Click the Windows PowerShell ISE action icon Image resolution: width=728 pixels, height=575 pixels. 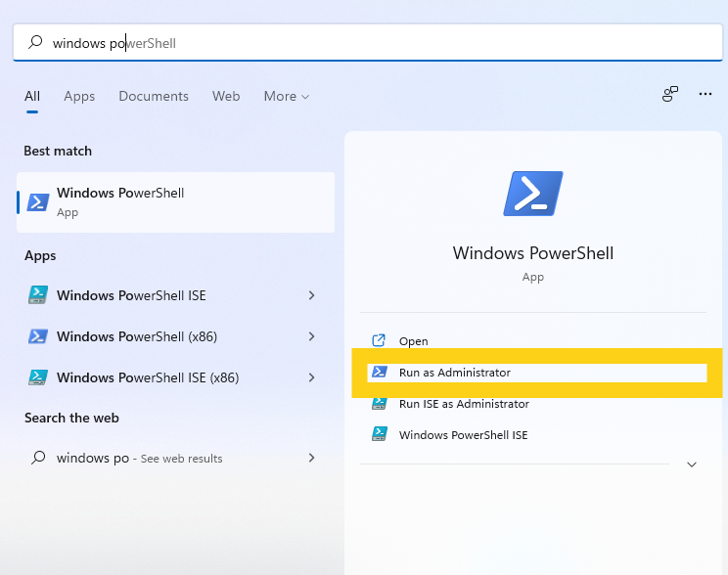click(380, 434)
